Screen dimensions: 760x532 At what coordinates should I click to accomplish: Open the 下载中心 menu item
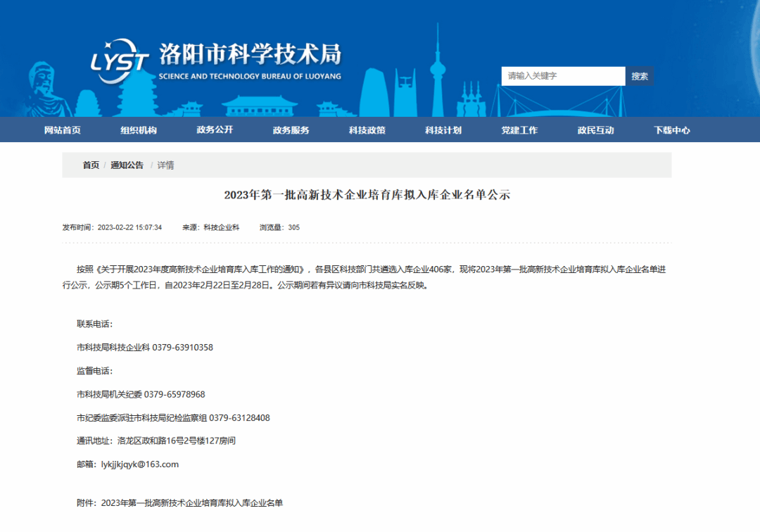[x=672, y=130]
